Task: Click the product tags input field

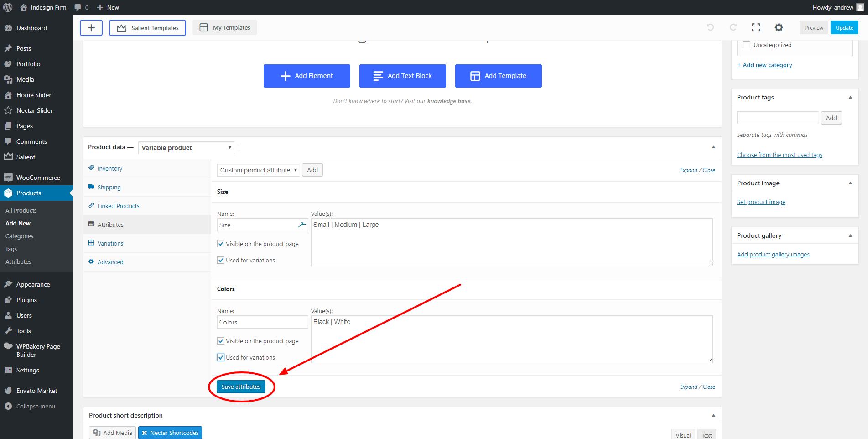Action: (x=778, y=118)
